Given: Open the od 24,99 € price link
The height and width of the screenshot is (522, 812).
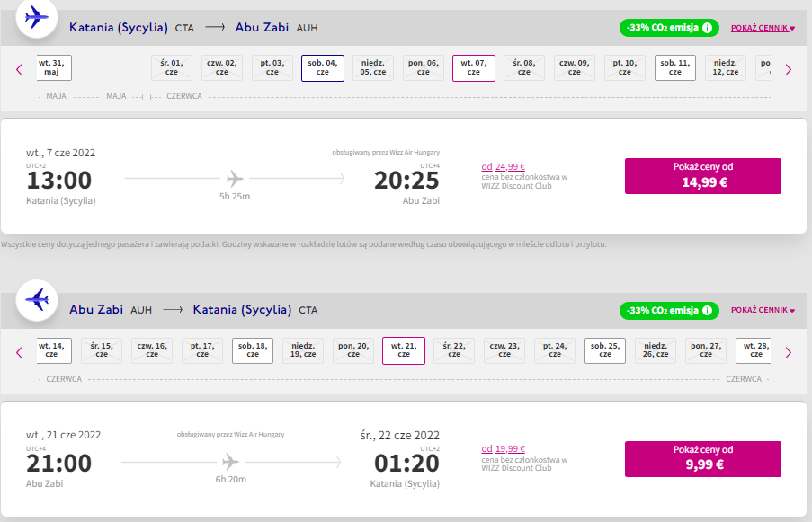Looking at the screenshot, I should tap(504, 166).
